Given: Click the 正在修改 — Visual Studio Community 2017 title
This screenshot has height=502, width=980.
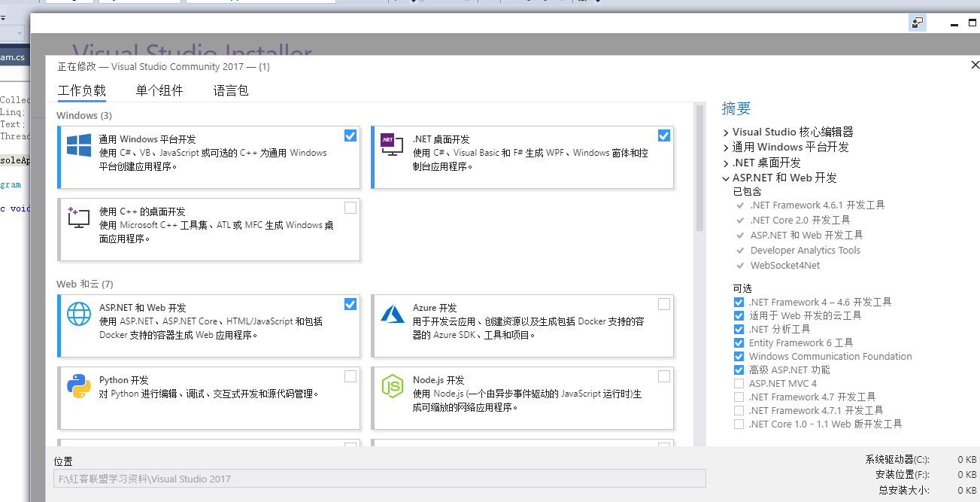Looking at the screenshot, I should (164, 66).
